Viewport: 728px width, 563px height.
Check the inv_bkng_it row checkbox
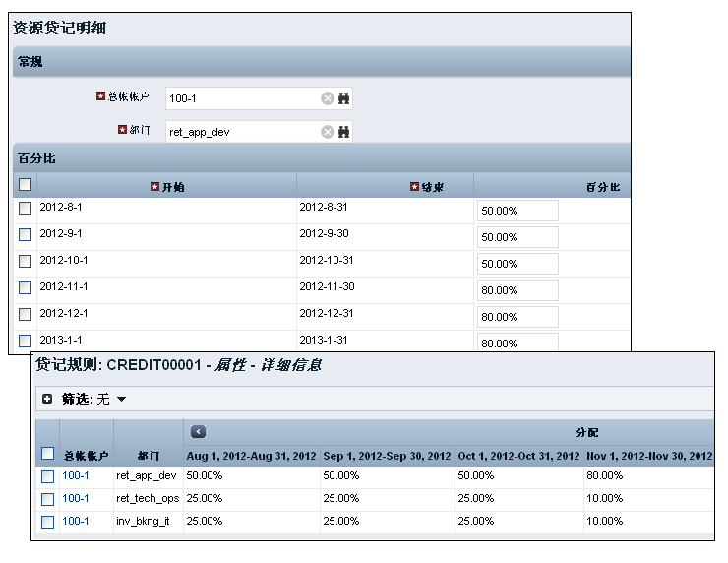click(x=48, y=522)
